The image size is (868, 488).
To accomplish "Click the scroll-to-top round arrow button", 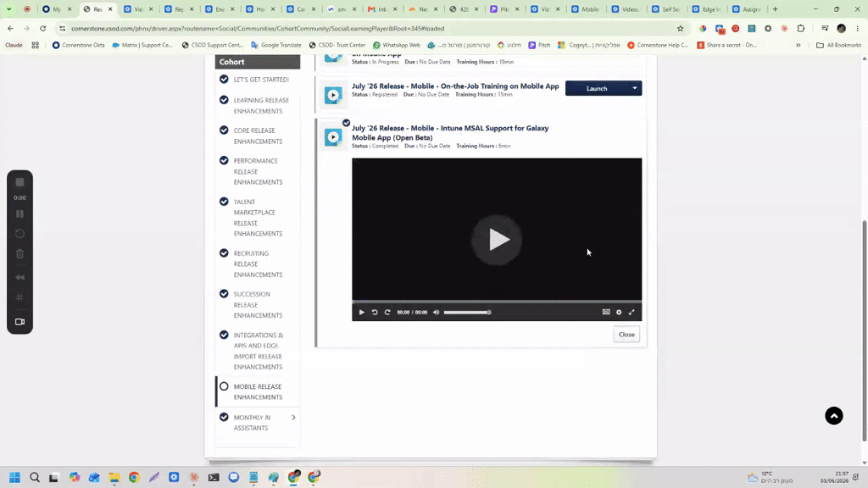I will pos(834,416).
